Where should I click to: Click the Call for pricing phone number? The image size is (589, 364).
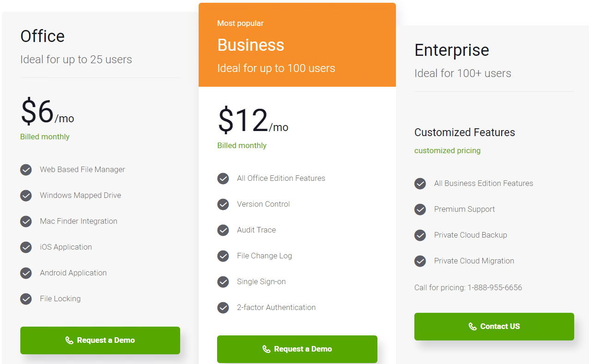[x=495, y=288]
